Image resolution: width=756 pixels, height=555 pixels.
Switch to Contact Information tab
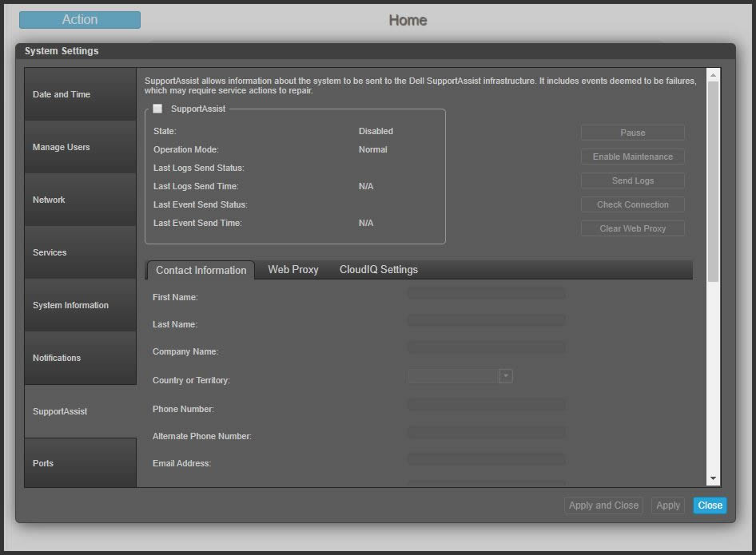click(x=201, y=270)
